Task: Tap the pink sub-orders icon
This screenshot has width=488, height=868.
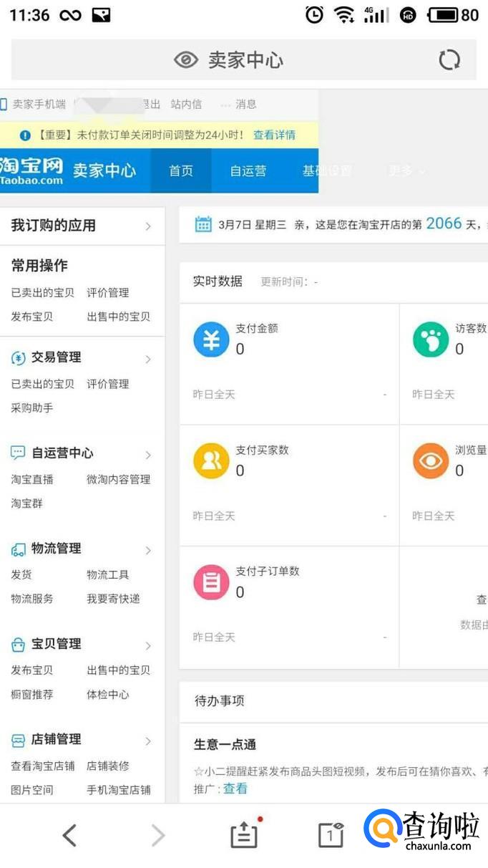Action: 211,582
